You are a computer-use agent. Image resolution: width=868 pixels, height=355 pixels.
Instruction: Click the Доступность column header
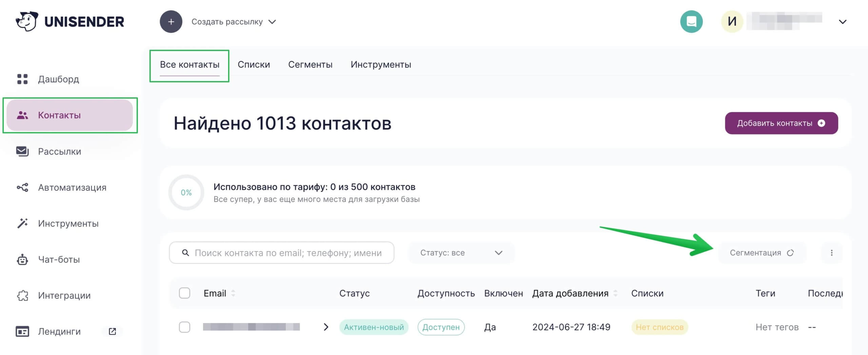coord(446,293)
